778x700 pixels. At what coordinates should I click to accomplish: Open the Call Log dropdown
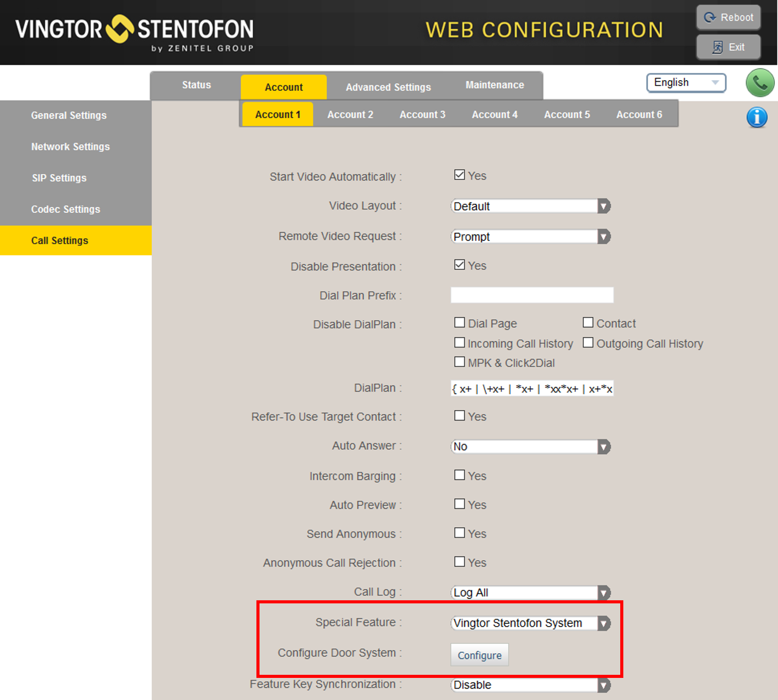(x=530, y=593)
